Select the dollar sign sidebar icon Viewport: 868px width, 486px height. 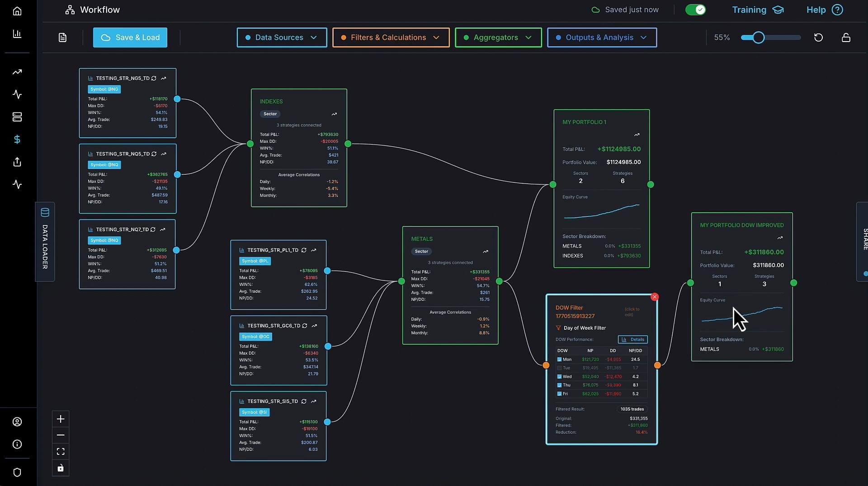pos(17,140)
